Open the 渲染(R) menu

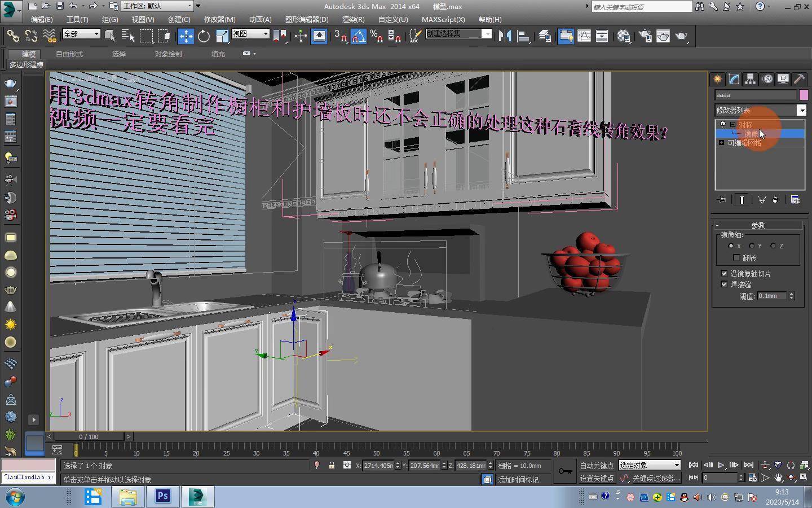[x=353, y=19]
